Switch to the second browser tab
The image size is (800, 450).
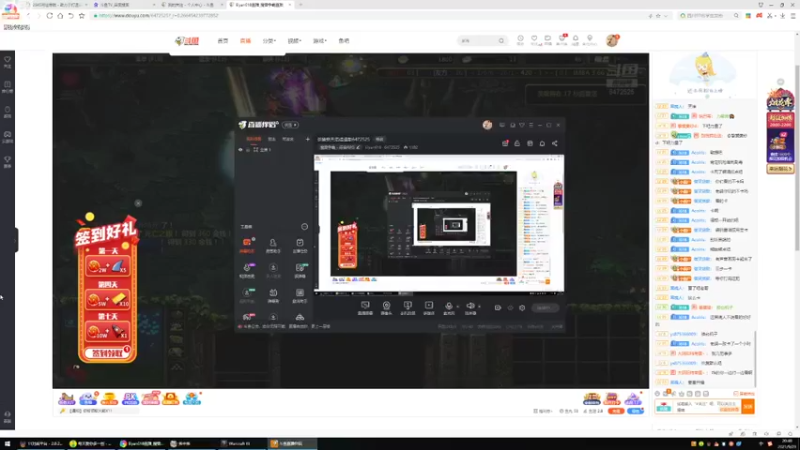coord(123,5)
